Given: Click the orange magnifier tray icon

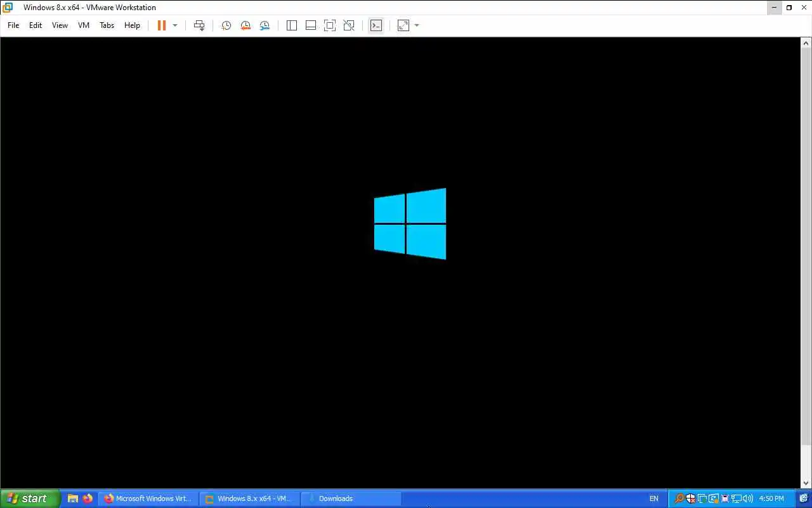Looking at the screenshot, I should pos(679,498).
